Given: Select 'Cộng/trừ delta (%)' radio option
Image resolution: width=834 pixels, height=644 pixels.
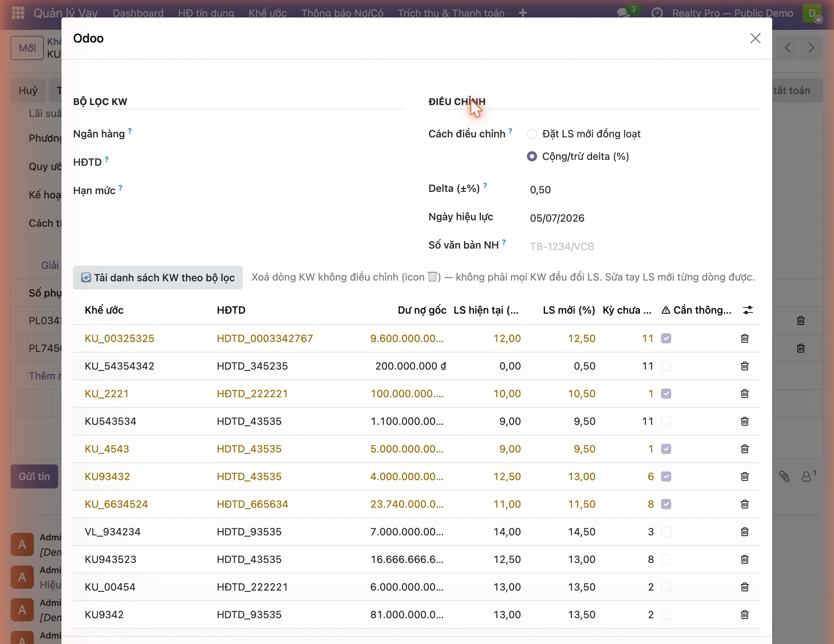Looking at the screenshot, I should pyautogui.click(x=532, y=156).
